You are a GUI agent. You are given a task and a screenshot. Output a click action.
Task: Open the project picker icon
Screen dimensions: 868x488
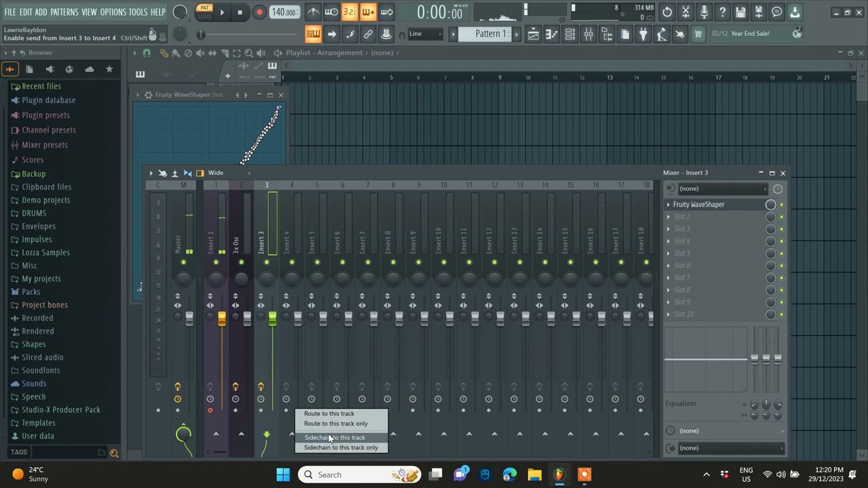625,34
